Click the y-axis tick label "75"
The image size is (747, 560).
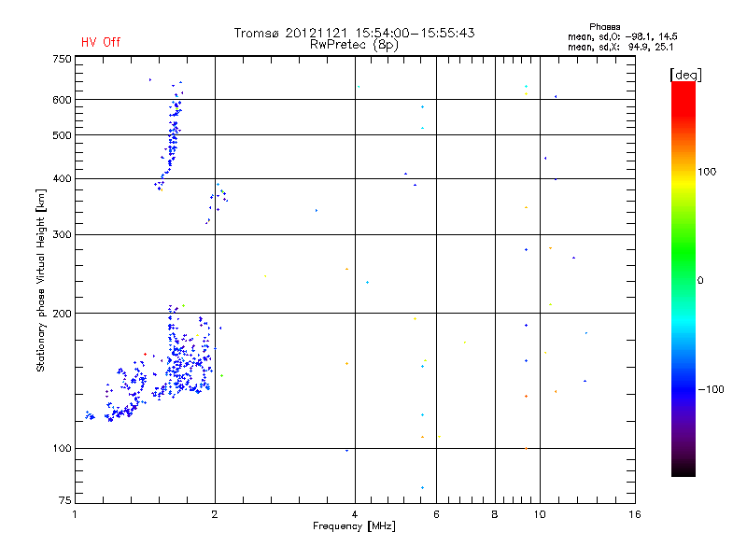[x=65, y=500]
